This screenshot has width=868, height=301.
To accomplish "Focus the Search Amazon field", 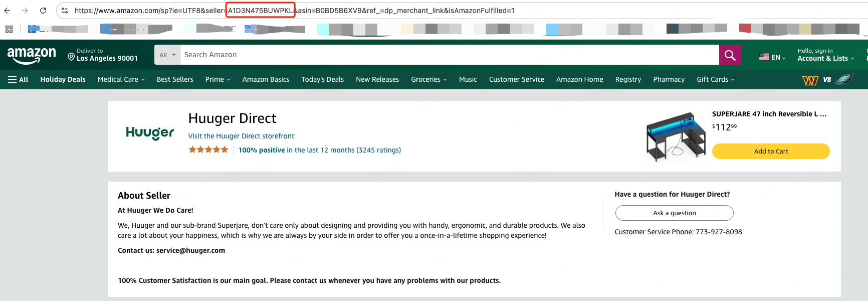I will coord(450,55).
